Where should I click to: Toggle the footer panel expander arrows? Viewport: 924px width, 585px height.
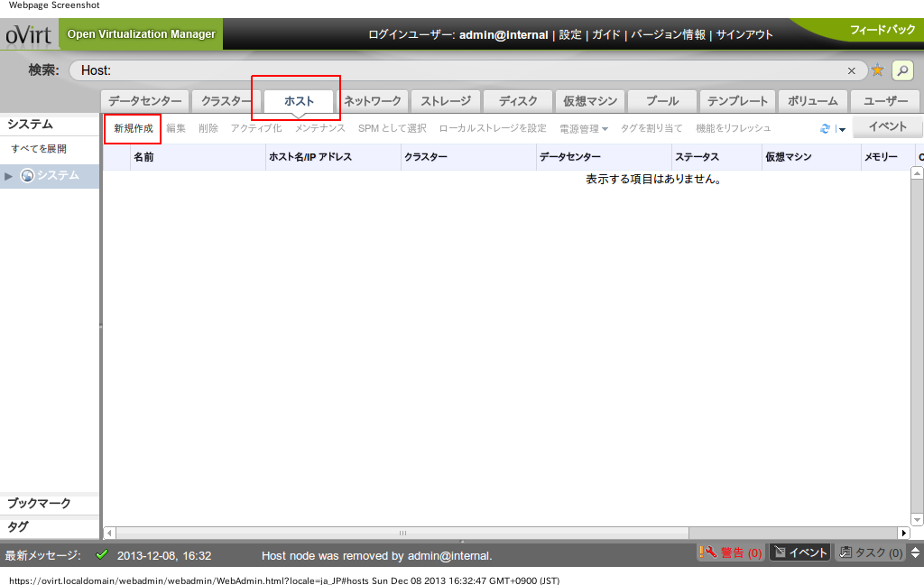tap(917, 552)
